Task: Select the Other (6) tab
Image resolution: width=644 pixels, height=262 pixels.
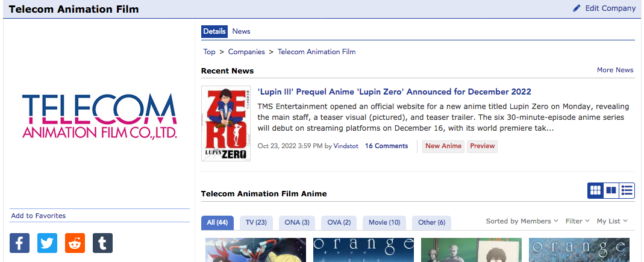Action: click(432, 223)
